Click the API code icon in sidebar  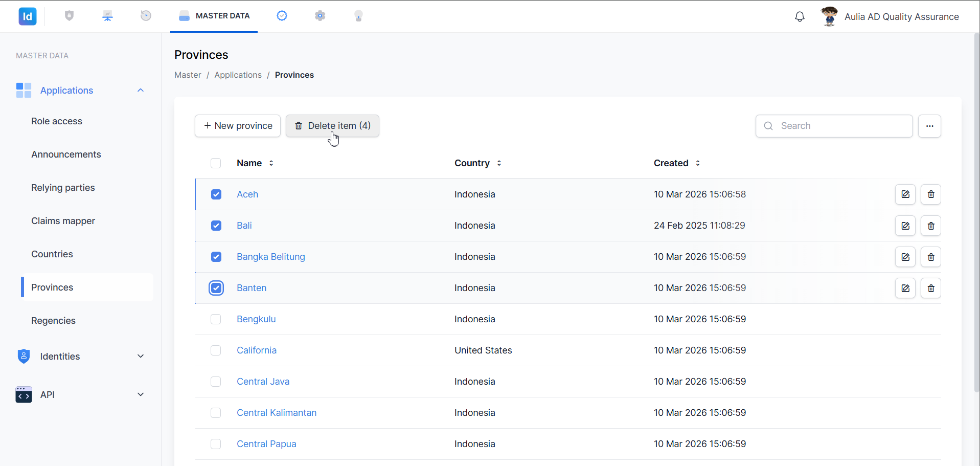pyautogui.click(x=24, y=394)
